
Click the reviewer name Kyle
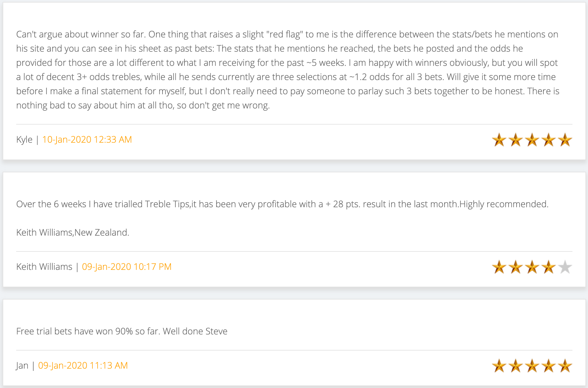[x=24, y=139]
